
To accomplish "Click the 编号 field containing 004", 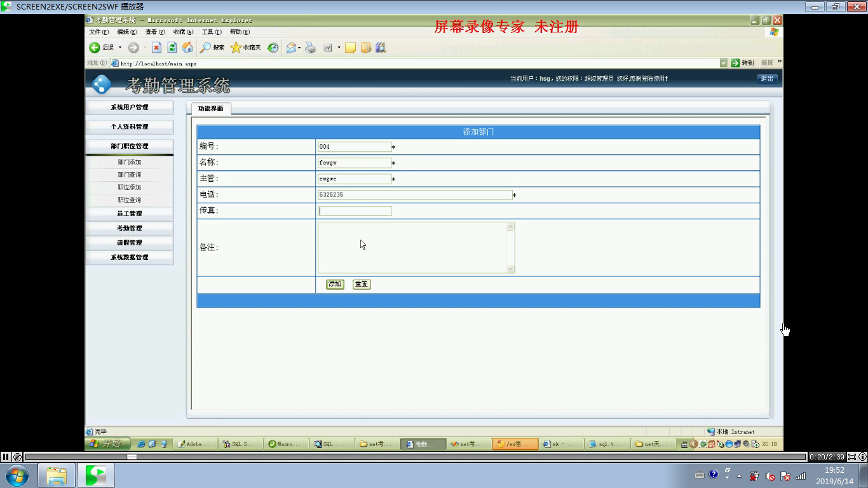I will pyautogui.click(x=355, y=147).
